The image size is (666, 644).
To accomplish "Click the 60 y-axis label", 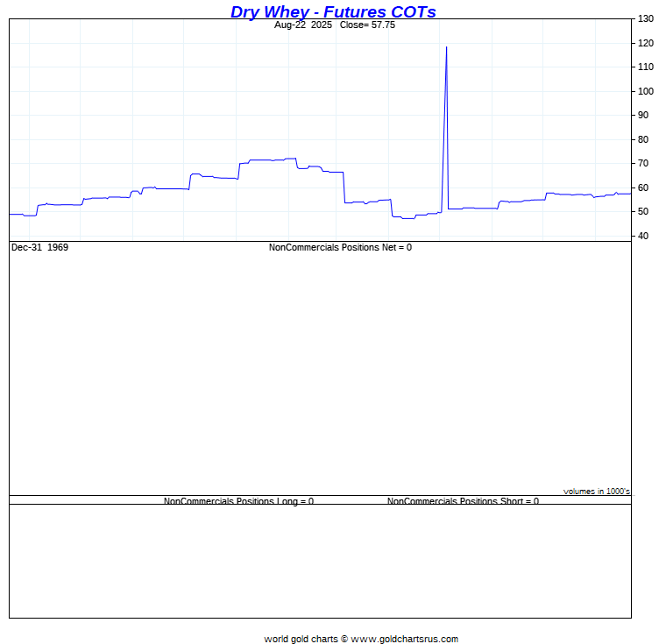I will pyautogui.click(x=643, y=188).
